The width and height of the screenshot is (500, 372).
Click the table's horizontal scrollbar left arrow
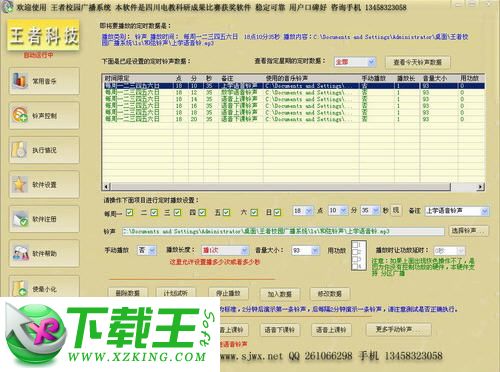(107, 187)
